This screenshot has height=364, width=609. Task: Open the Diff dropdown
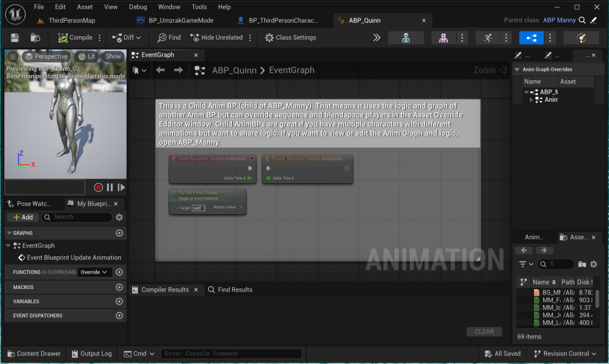coord(127,37)
